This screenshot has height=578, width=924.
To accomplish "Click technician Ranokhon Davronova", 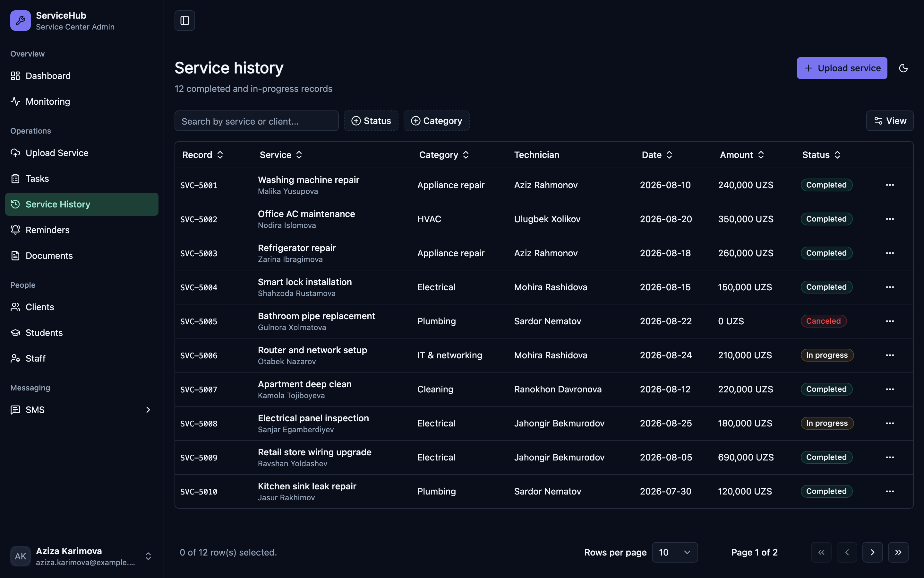I will (x=558, y=389).
